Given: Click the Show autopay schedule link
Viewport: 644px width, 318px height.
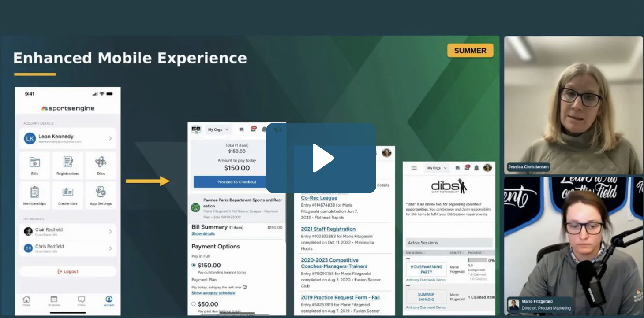Looking at the screenshot, I should [213, 293].
